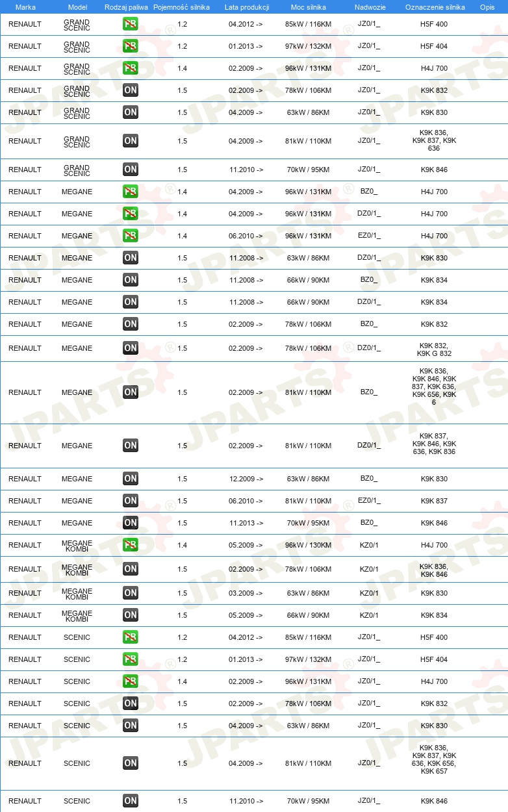Click ON diesel icon for Scenic K9K 846 row
This screenshot has width=508, height=812.
point(131,801)
